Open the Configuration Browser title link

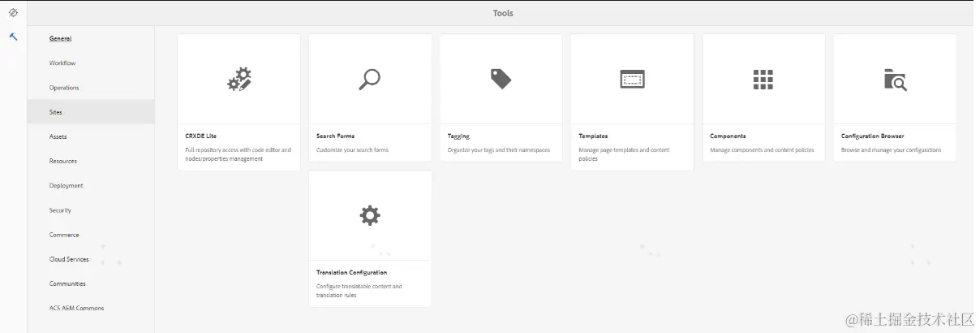click(872, 136)
